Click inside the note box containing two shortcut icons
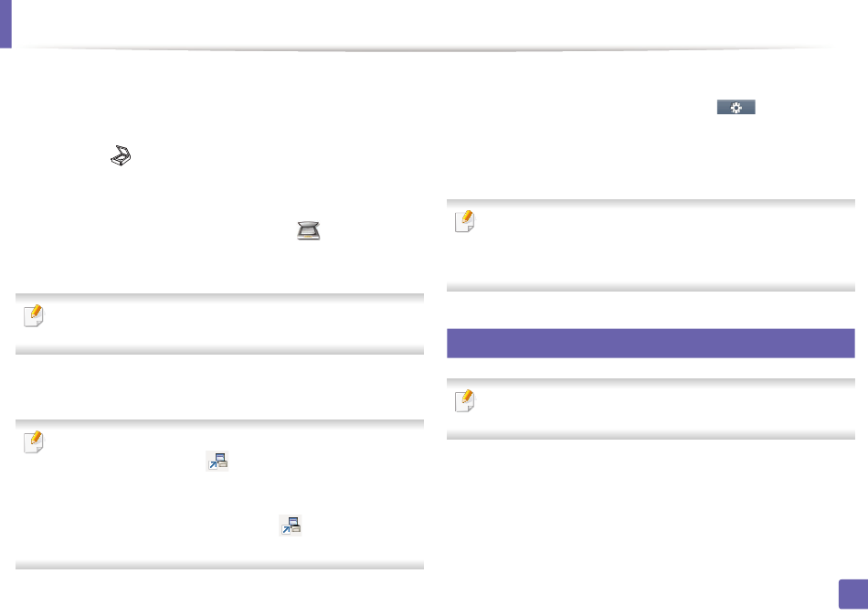The width and height of the screenshot is (868, 616). pos(220,494)
